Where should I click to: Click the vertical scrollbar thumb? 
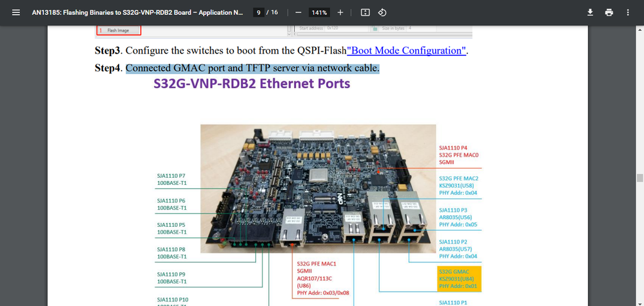[639, 178]
